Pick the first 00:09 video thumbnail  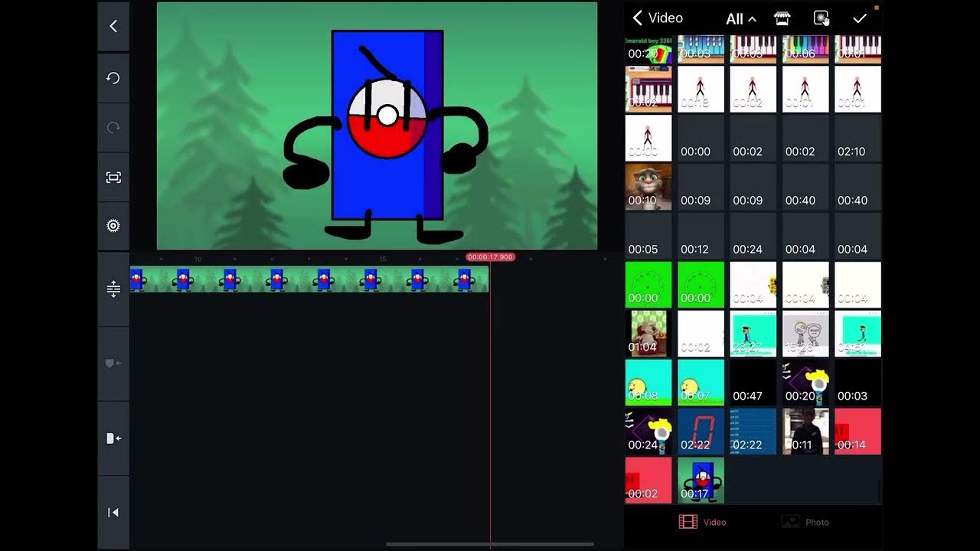coord(701,187)
